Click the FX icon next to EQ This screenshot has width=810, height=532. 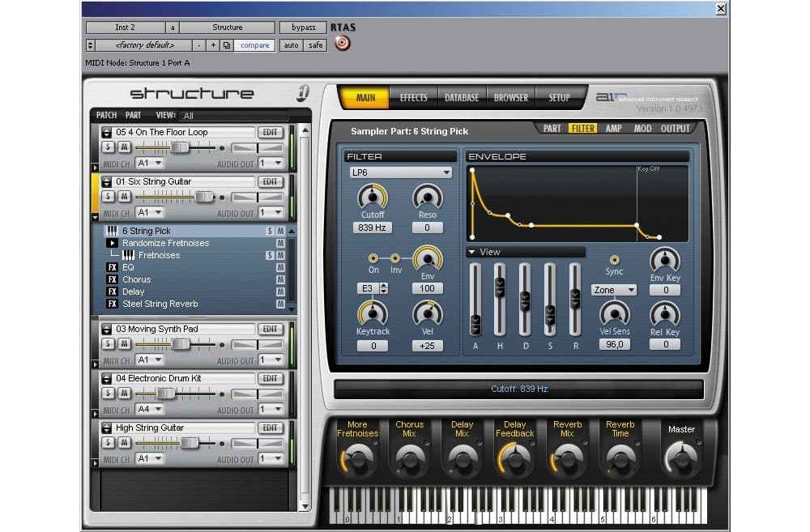tap(113, 267)
